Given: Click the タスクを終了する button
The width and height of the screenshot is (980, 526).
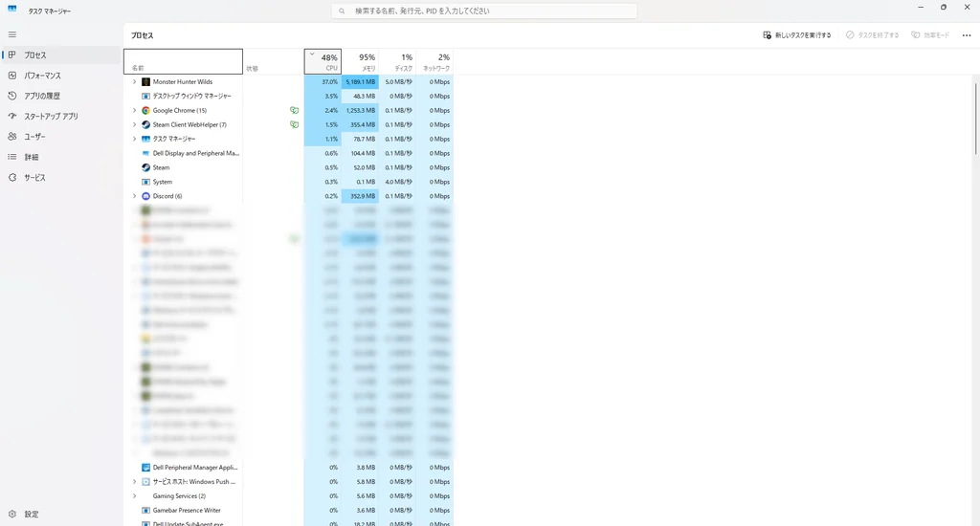Looking at the screenshot, I should pyautogui.click(x=872, y=35).
